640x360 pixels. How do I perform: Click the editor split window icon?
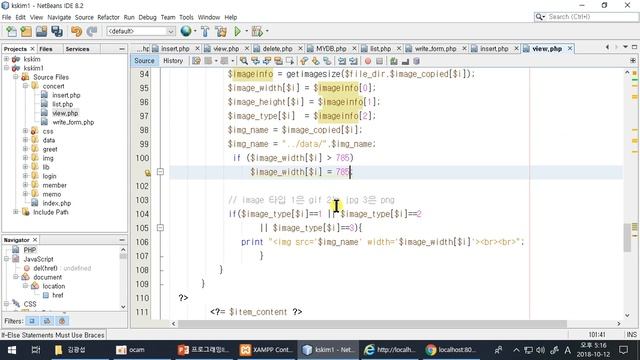point(633,60)
